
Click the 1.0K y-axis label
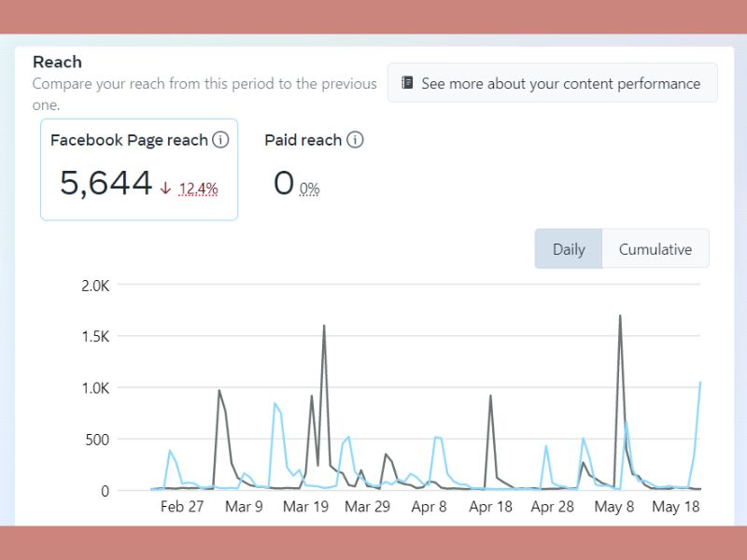coord(95,388)
